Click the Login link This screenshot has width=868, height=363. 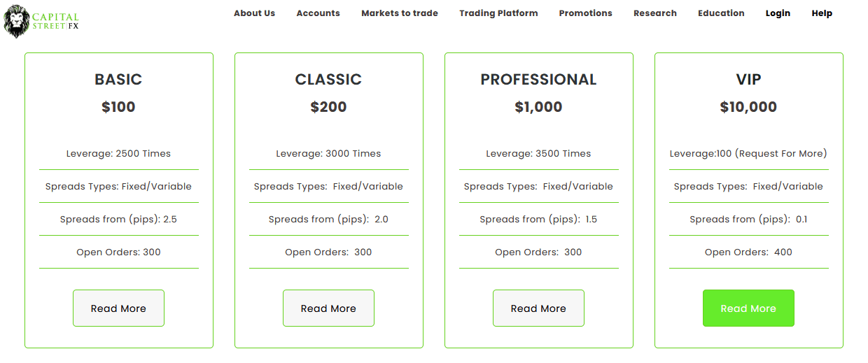[778, 13]
